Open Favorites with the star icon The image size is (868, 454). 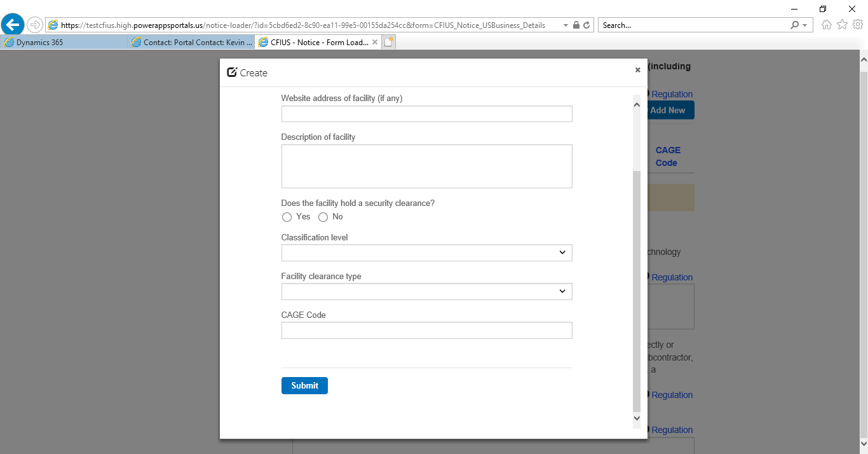point(842,25)
